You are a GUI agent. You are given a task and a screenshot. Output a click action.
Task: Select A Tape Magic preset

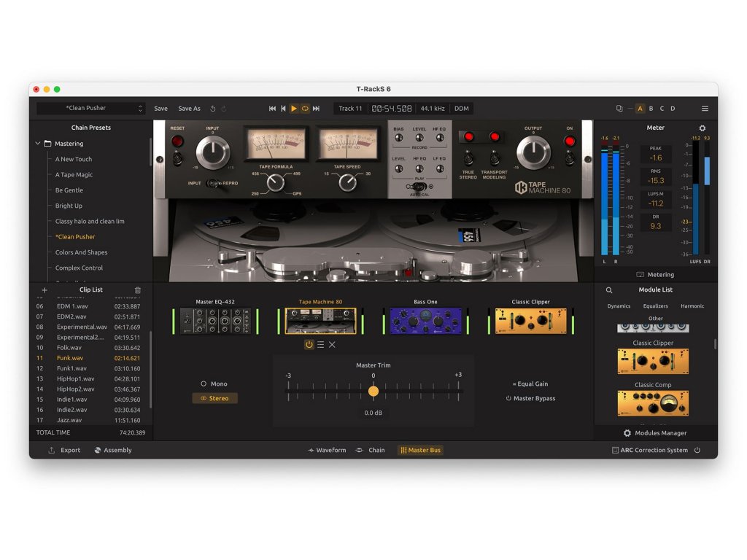click(74, 175)
